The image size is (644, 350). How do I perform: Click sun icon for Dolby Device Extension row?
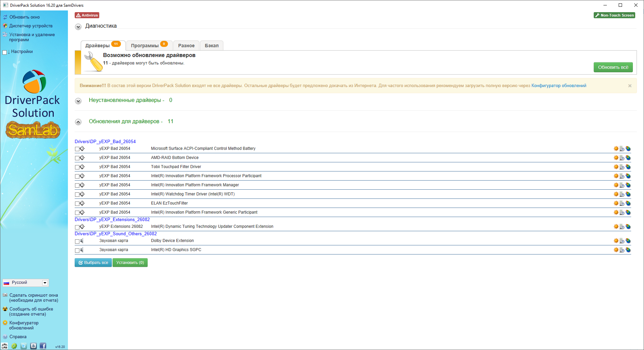[616, 241]
